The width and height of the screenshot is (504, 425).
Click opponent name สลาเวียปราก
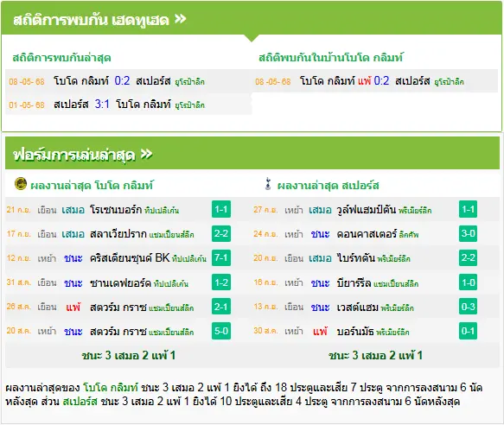[118, 234]
